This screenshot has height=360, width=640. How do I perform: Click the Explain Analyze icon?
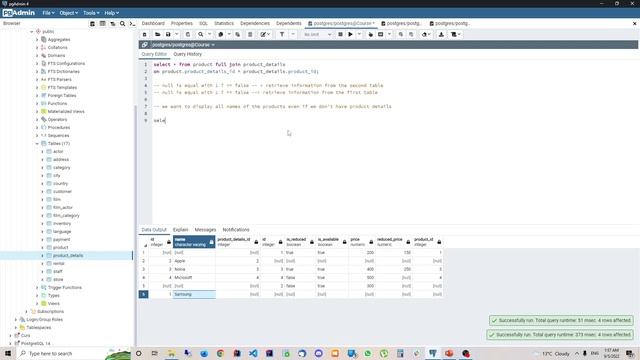(380, 35)
